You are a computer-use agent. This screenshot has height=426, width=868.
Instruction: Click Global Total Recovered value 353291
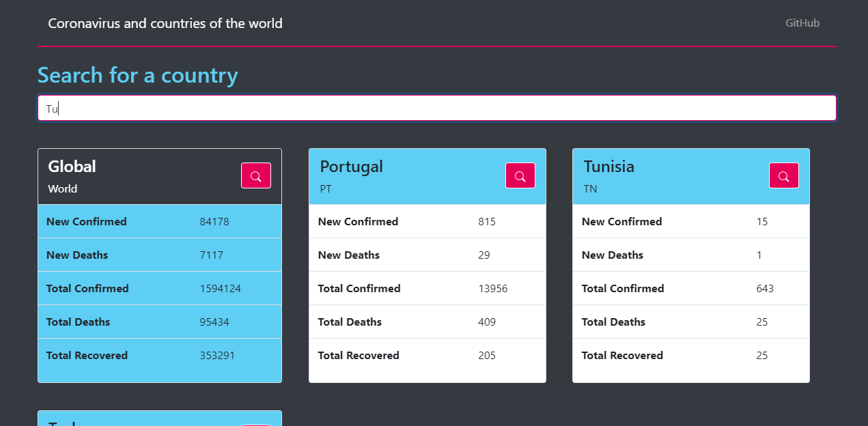(218, 356)
